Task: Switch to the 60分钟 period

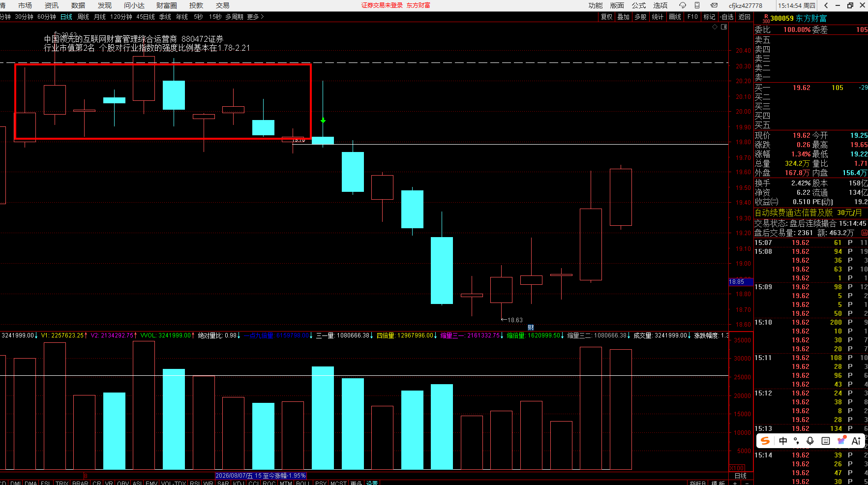Action: point(47,17)
